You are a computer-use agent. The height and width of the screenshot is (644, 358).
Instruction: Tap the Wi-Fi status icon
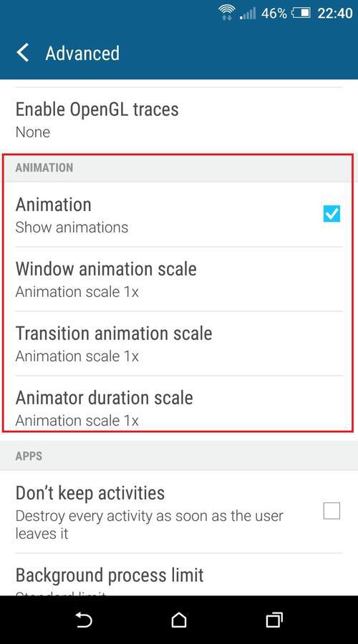226,13
